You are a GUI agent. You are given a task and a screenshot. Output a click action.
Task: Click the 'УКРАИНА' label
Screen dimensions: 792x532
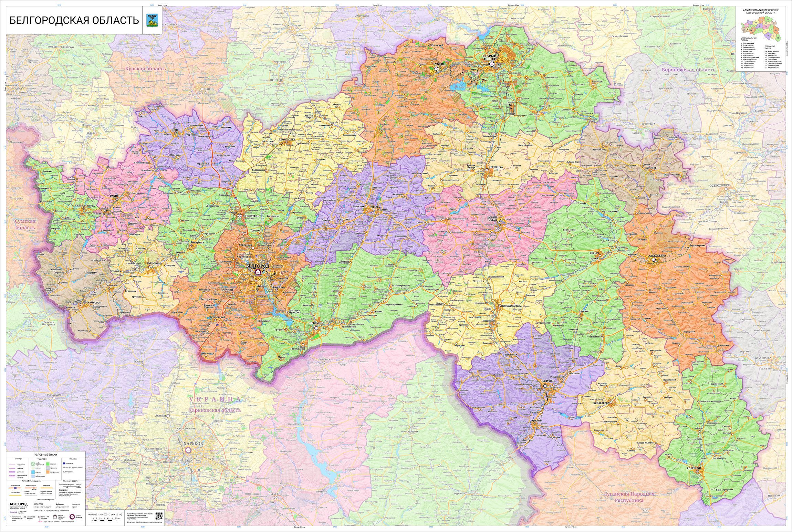[215, 399]
